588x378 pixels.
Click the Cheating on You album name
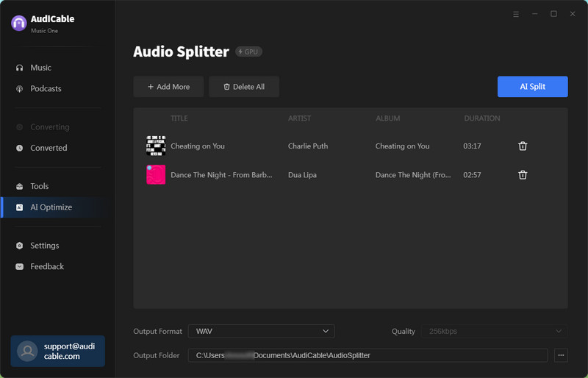click(402, 146)
